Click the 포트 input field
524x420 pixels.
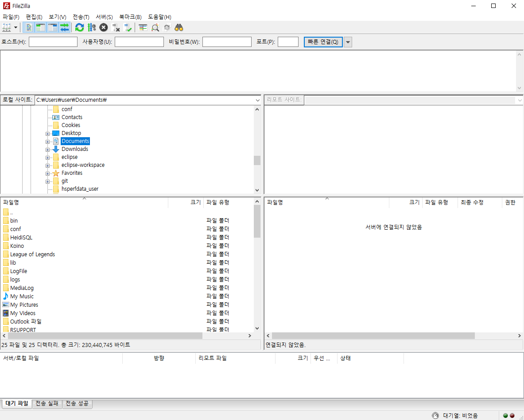tap(288, 42)
